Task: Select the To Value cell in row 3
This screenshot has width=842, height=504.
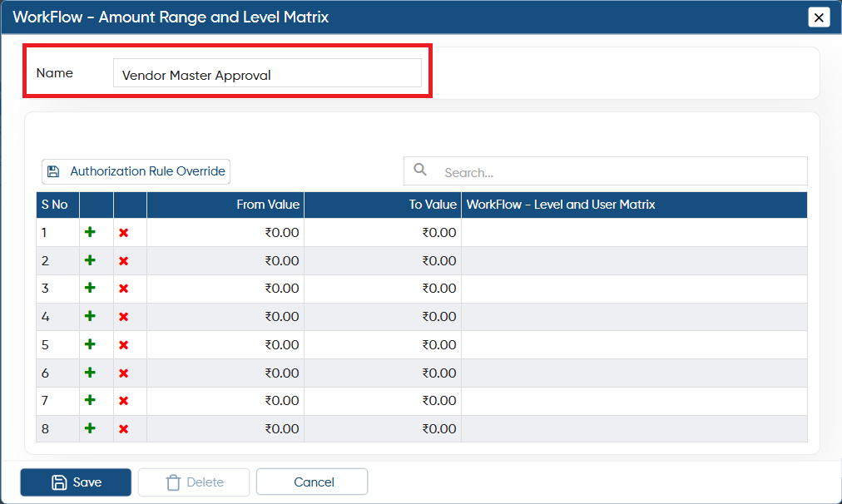Action: [x=383, y=289]
